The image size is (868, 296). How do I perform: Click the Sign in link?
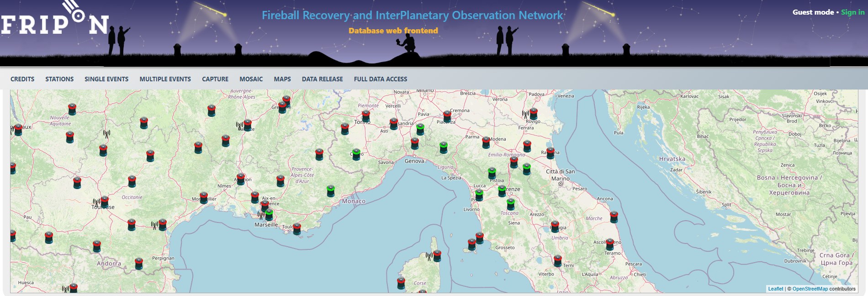point(852,12)
